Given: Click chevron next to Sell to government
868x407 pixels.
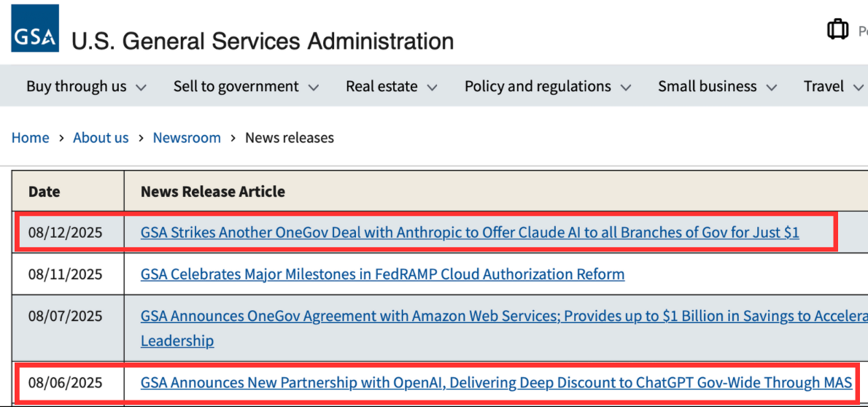Looking at the screenshot, I should (x=314, y=88).
